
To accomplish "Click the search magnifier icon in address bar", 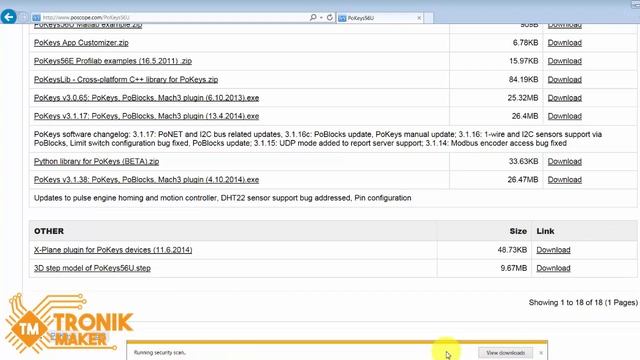I will tap(313, 18).
